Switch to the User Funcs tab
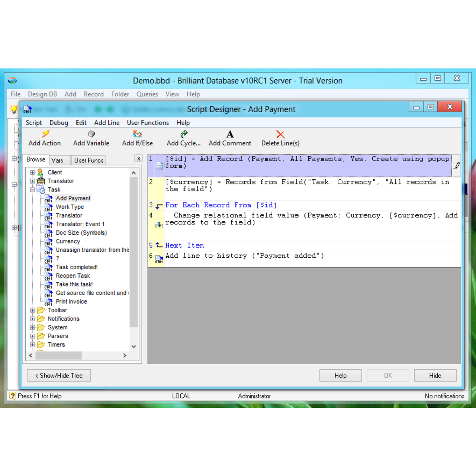The height and width of the screenshot is (476, 476). [89, 160]
